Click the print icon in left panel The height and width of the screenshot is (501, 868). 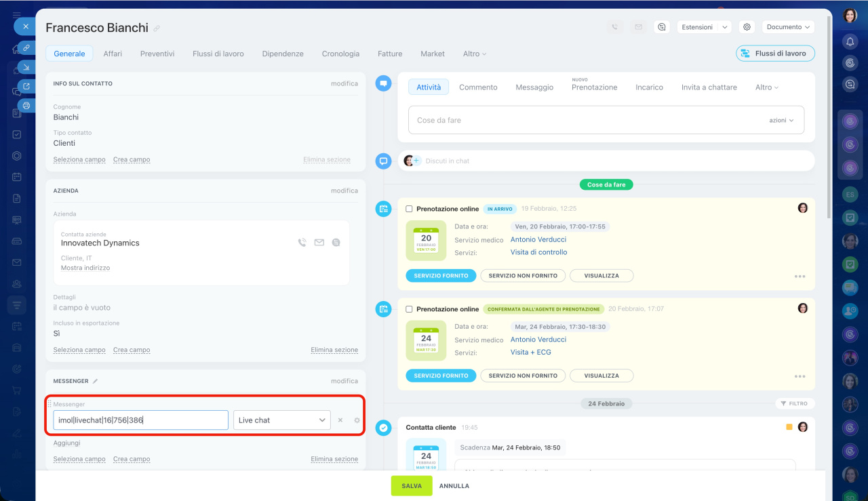26,105
